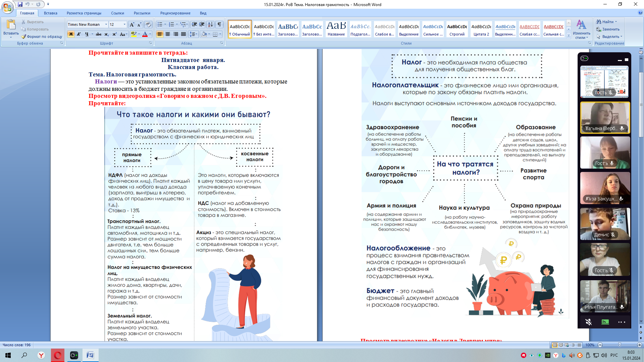Open Font dialog launcher (Шрифт)
644x362 pixels.
pyautogui.click(x=150, y=43)
